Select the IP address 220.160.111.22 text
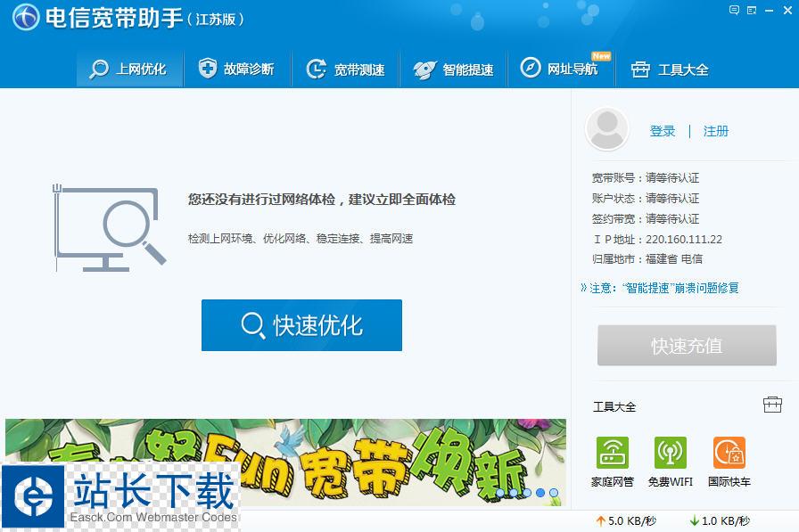The width and height of the screenshot is (799, 532). 684,240
